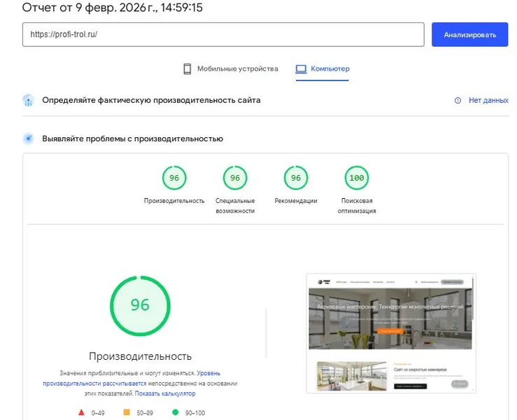The height and width of the screenshot is (420, 517).
Task: Click the URL input field with profi-trol.ru
Action: coord(223,34)
